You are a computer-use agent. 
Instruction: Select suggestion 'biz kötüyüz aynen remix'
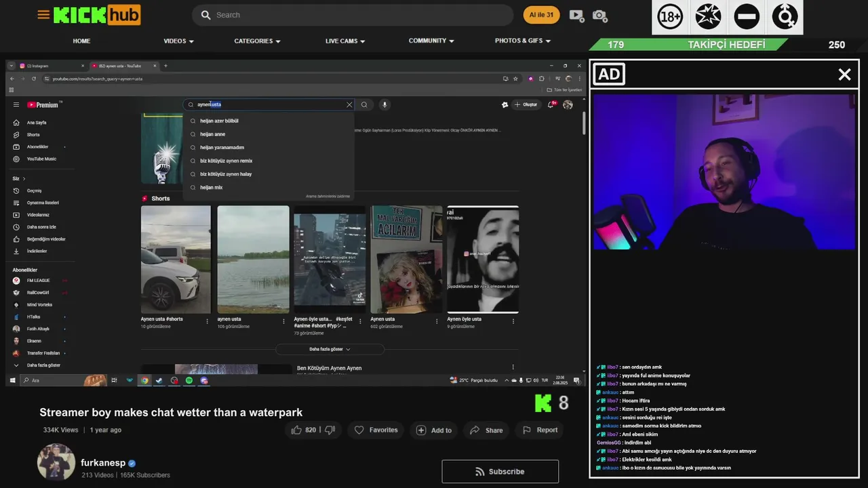(x=269, y=161)
